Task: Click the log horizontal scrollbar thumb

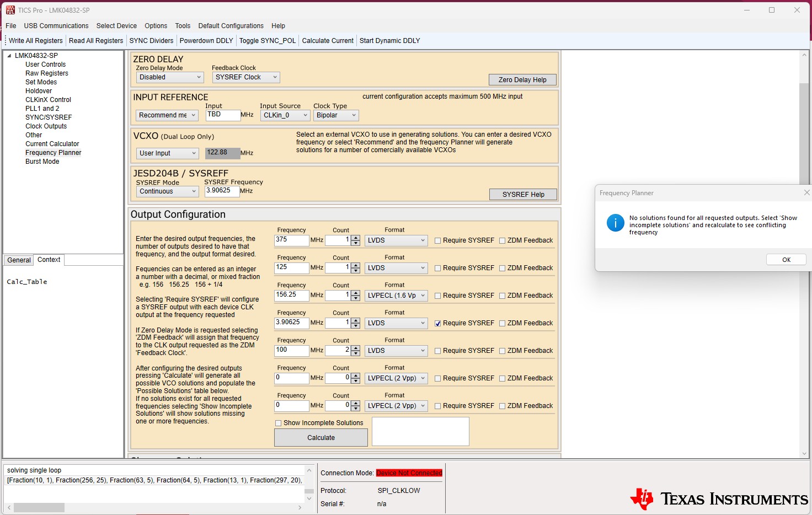Action: (39, 507)
